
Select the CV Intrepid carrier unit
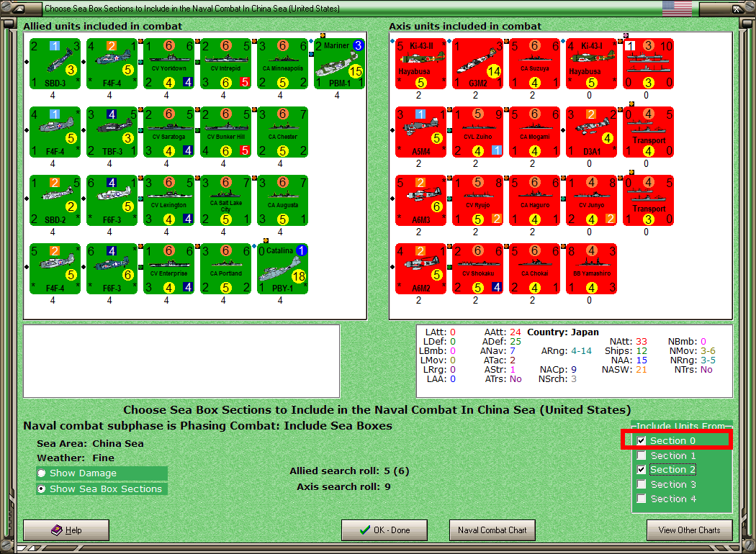point(225,63)
